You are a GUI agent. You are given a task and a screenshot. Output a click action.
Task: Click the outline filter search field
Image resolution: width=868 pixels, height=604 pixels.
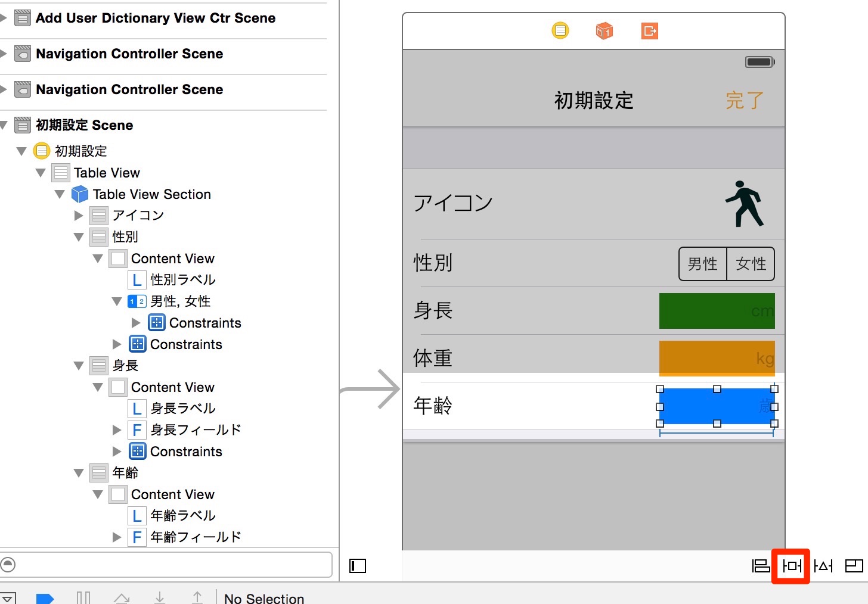pyautogui.click(x=166, y=564)
